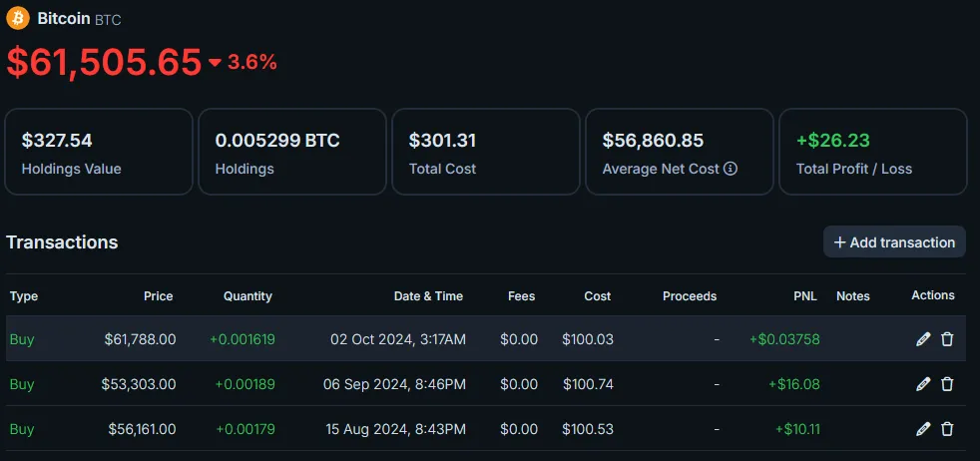Delete the 02 Oct 2024 buy transaction
The width and height of the screenshot is (980, 461).
(947, 339)
